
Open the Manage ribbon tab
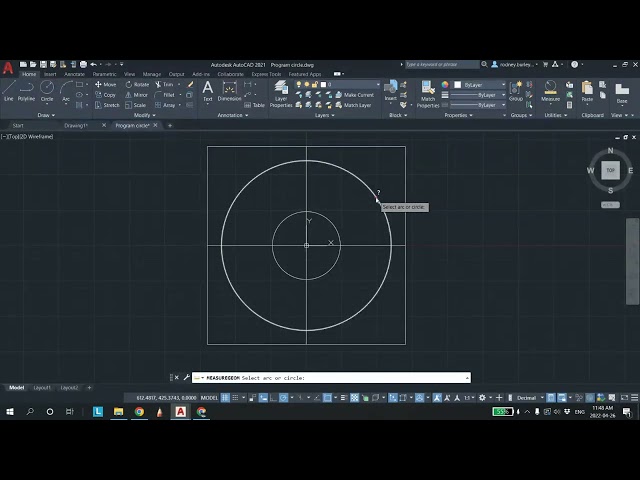(x=151, y=74)
